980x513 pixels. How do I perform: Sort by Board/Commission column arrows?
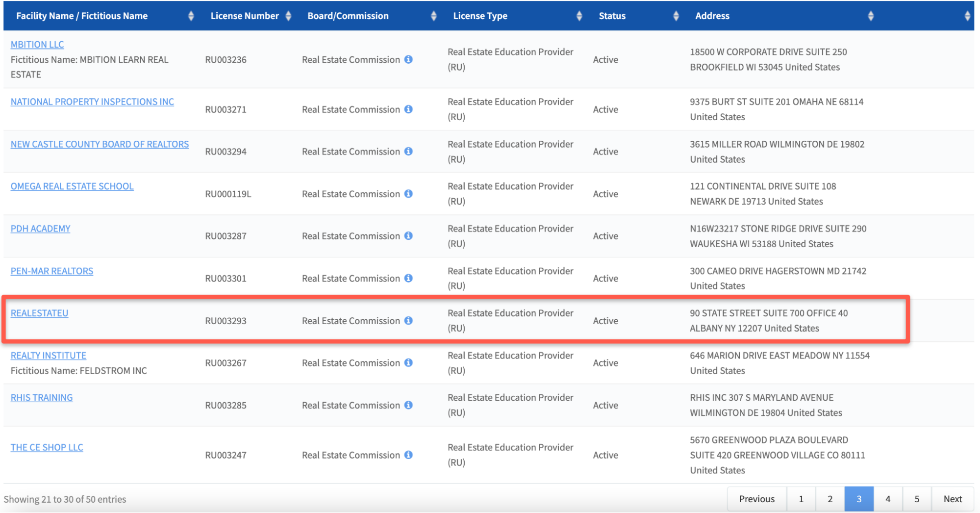click(433, 16)
